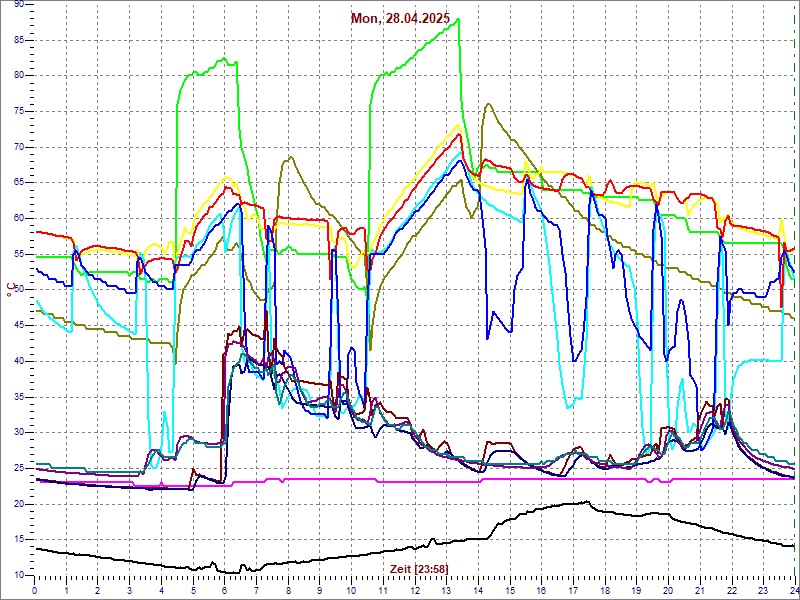Image resolution: width=800 pixels, height=600 pixels.
Task: Click the yellow curve's peak near hour 13
Action: tap(458, 126)
